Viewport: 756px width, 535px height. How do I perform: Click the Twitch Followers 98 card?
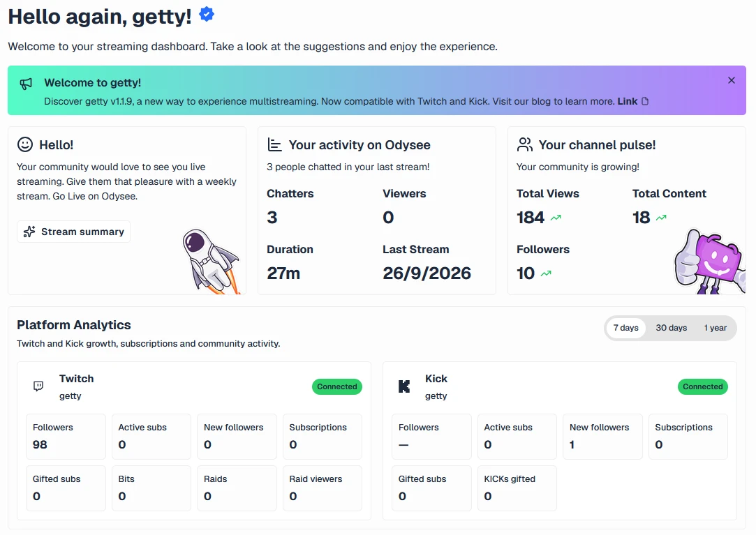pyautogui.click(x=66, y=437)
